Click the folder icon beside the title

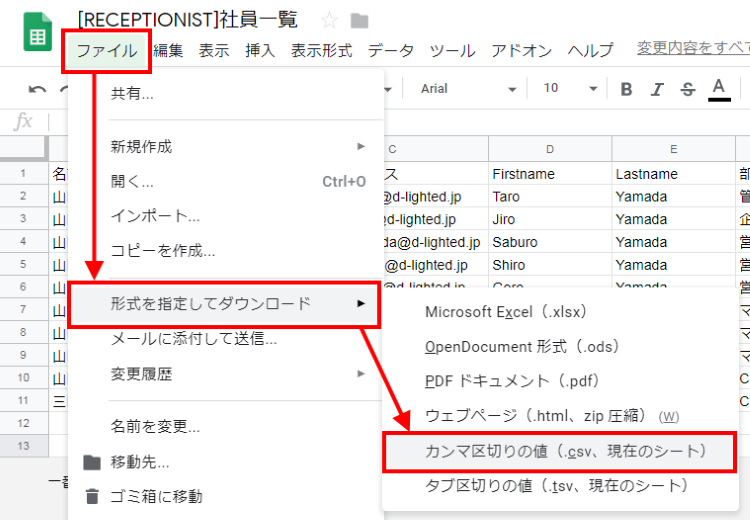click(x=359, y=21)
